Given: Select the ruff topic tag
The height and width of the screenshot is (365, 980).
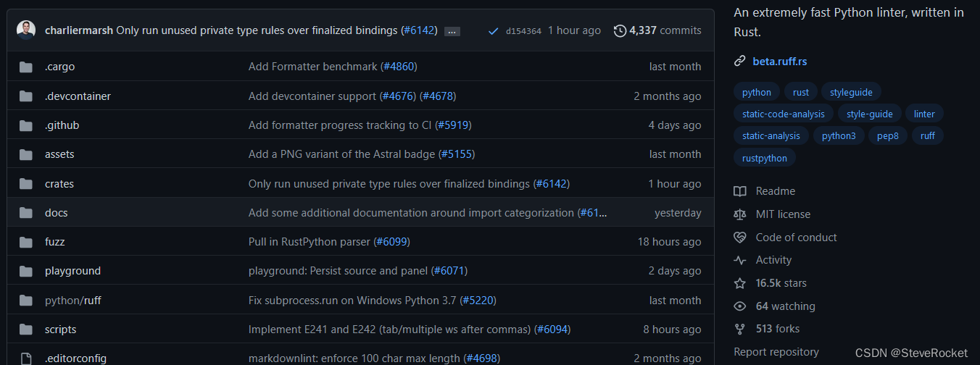Looking at the screenshot, I should click(x=928, y=135).
